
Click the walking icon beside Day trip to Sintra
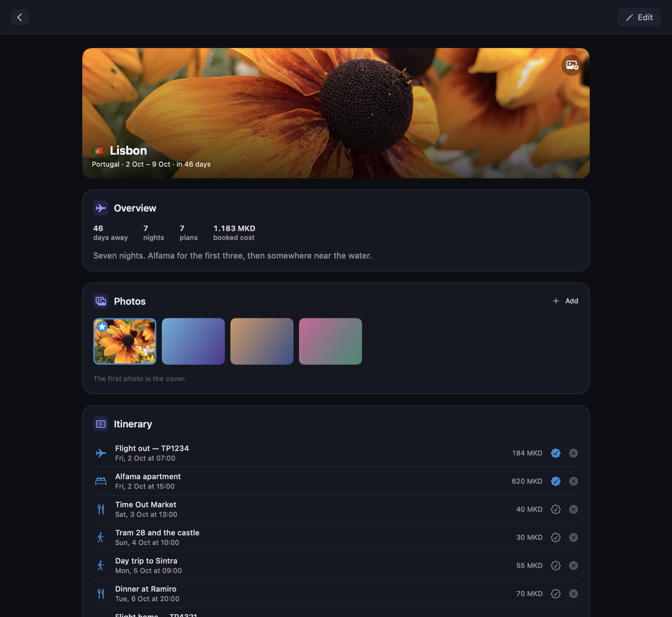(x=100, y=565)
